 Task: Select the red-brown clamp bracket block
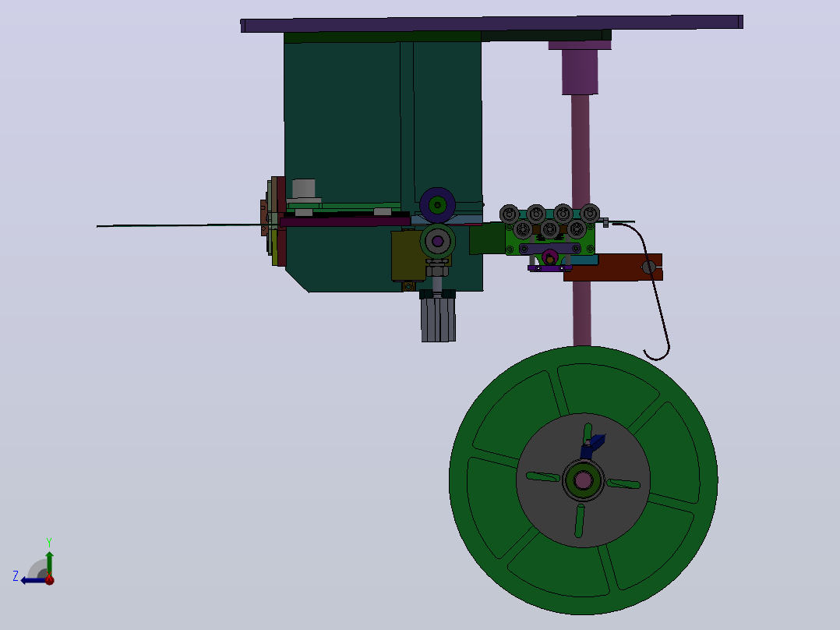(613, 267)
